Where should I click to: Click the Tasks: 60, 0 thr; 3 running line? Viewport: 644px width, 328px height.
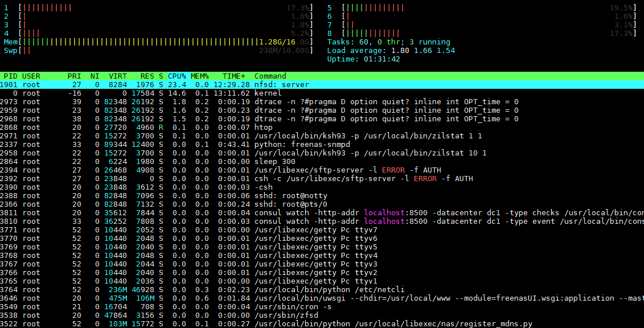coord(388,42)
